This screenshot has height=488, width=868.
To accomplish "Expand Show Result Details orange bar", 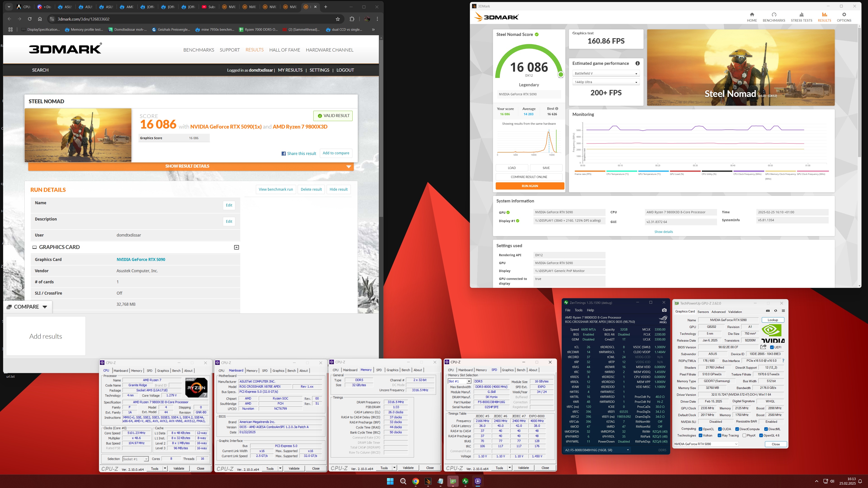I will tap(191, 166).
